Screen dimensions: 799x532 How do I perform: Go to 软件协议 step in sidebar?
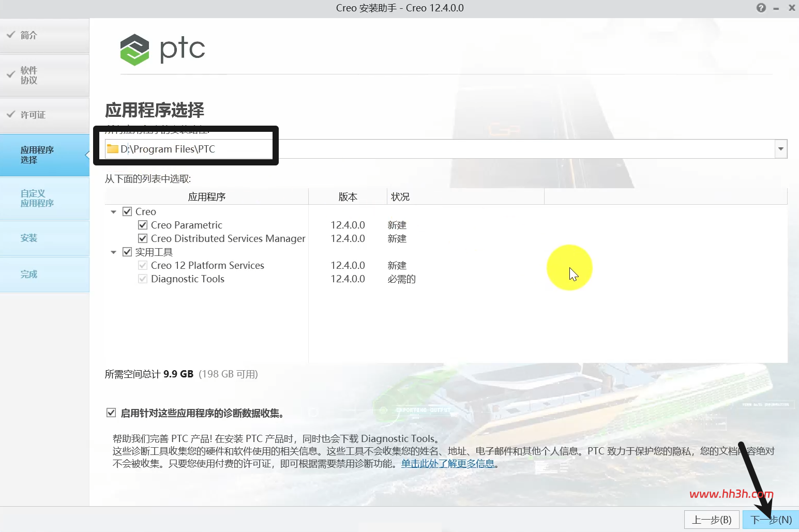[44, 75]
